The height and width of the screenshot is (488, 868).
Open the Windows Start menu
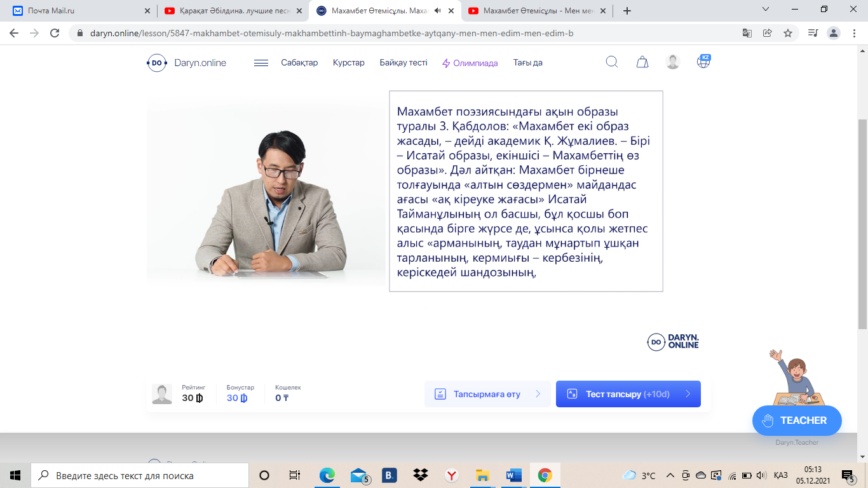click(15, 475)
